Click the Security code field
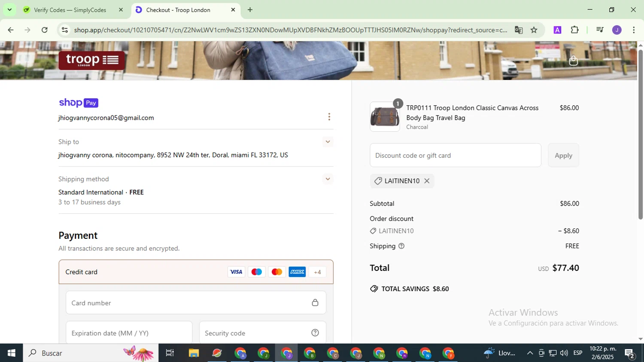Screen dimensions: 644x362 [x=263, y=333]
